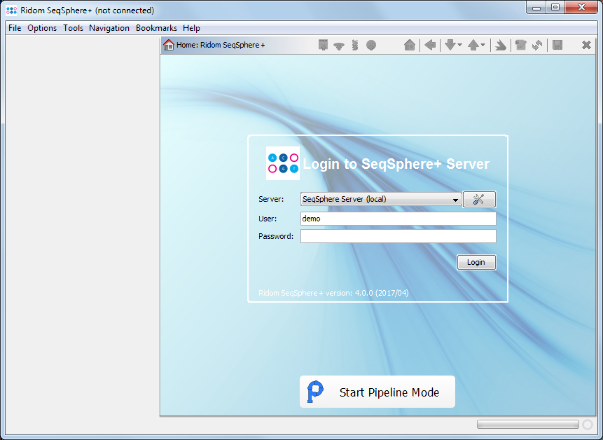Click the Login button

point(476,262)
